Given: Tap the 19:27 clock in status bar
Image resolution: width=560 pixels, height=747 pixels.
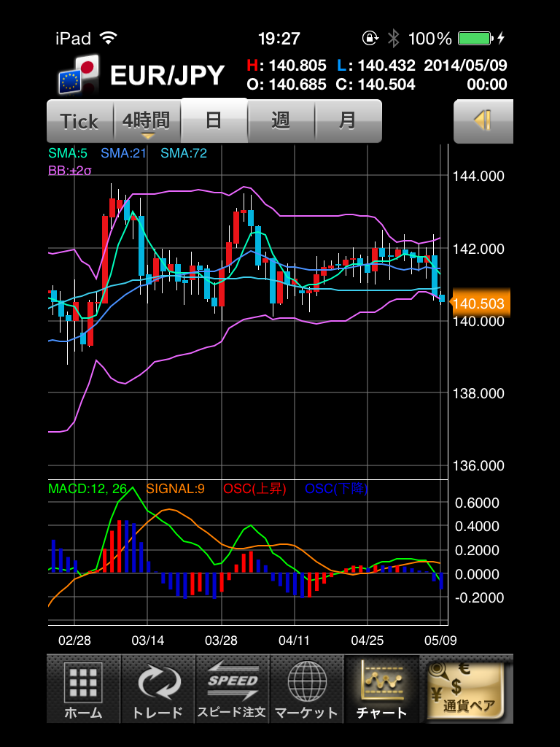Looking at the screenshot, I should [x=279, y=39].
